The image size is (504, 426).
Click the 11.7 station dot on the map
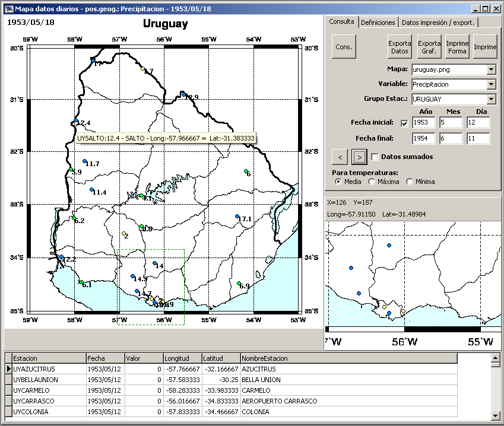(85, 161)
